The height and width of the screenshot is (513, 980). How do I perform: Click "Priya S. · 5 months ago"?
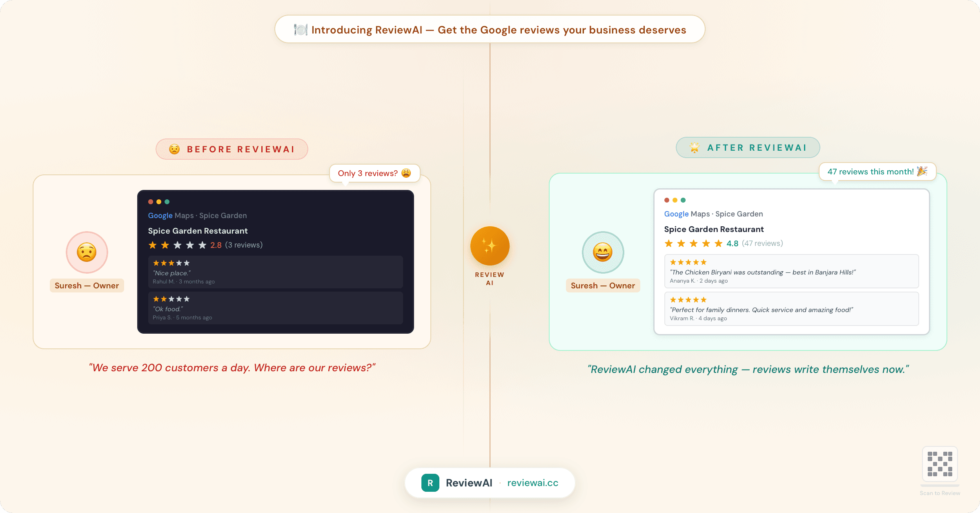183,318
